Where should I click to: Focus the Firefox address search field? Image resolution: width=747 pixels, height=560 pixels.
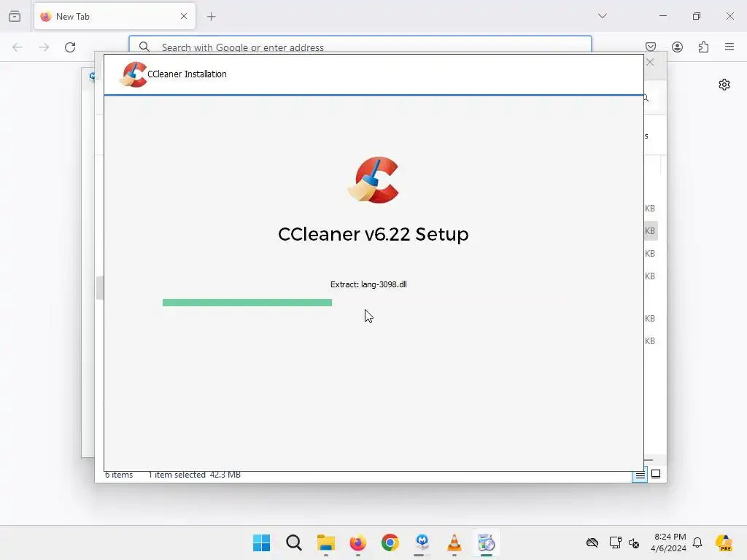coord(360,47)
